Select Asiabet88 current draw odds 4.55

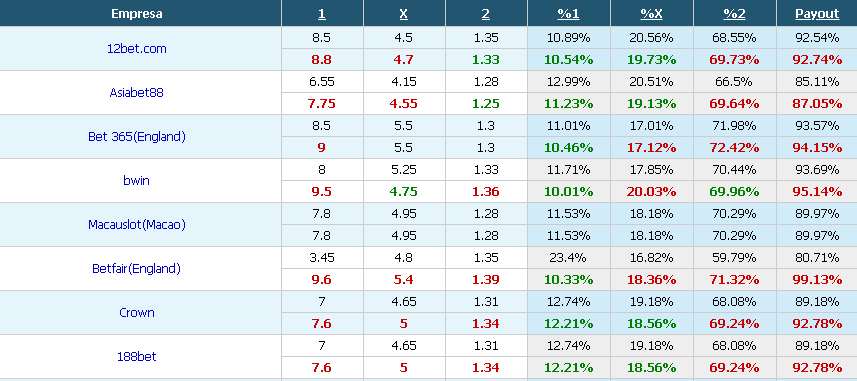403,103
